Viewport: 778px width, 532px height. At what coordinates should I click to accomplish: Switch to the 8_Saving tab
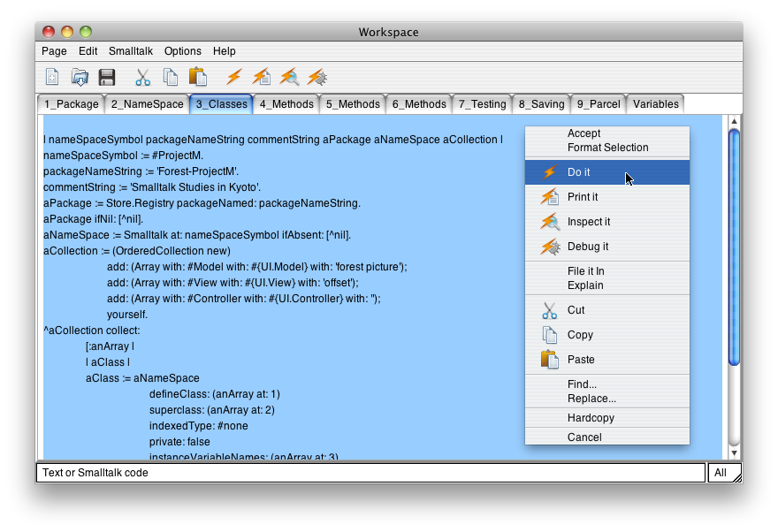(x=541, y=104)
